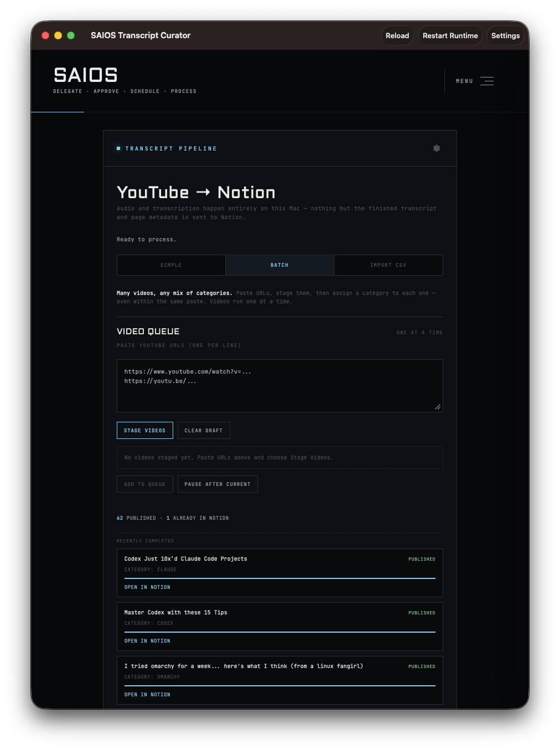Switch to the IMPORT CSV tab
The height and width of the screenshot is (750, 560).
pos(388,265)
